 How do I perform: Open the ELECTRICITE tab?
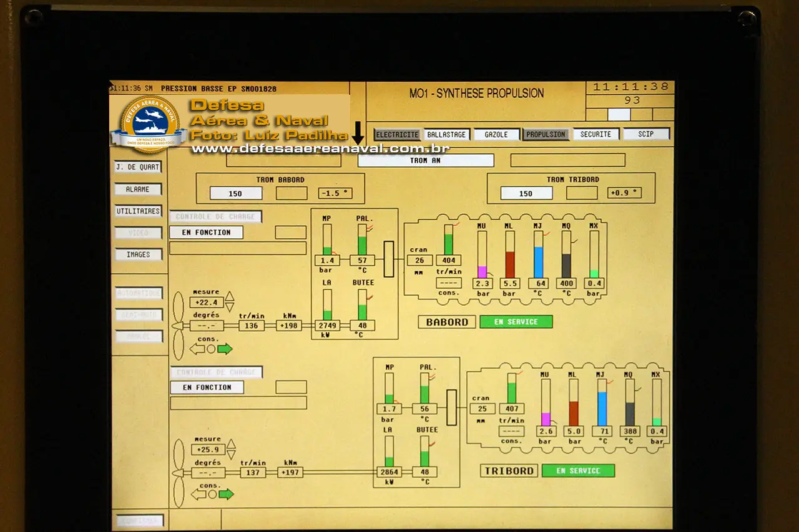point(398,134)
